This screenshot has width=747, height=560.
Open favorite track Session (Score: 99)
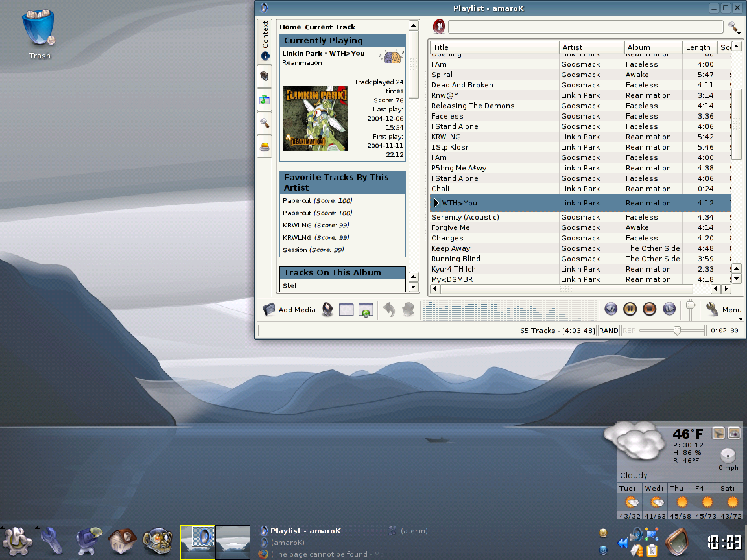pos(313,250)
